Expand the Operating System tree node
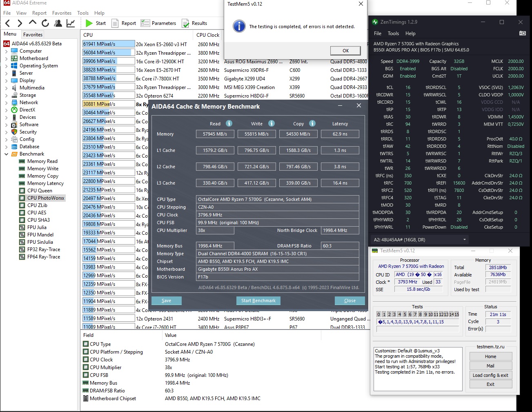 (6, 66)
